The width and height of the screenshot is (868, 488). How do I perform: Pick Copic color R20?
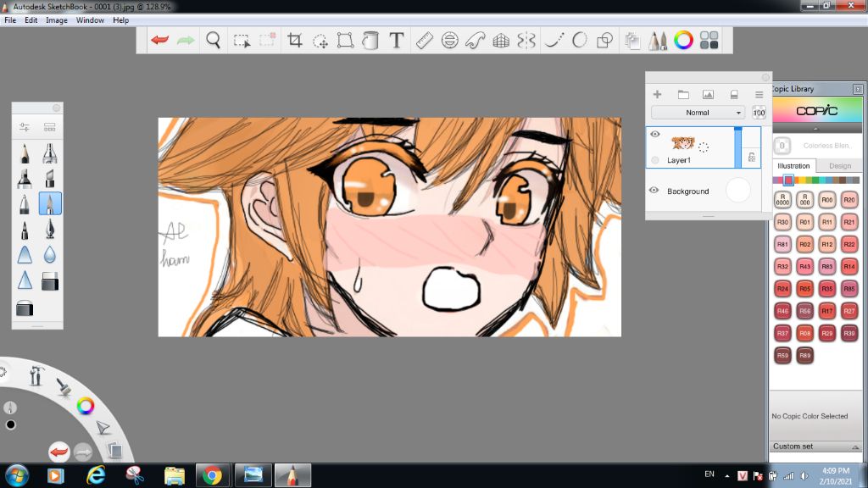coord(849,200)
